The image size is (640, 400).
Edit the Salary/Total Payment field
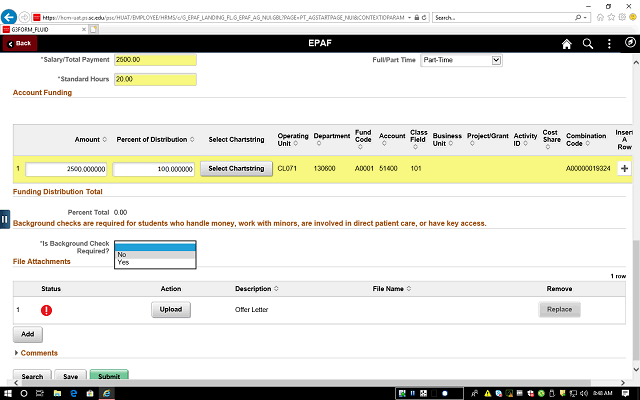click(155, 60)
